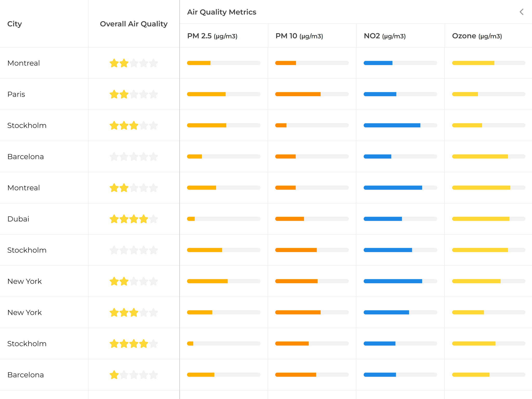Select the Dubai city cell

[x=18, y=219]
